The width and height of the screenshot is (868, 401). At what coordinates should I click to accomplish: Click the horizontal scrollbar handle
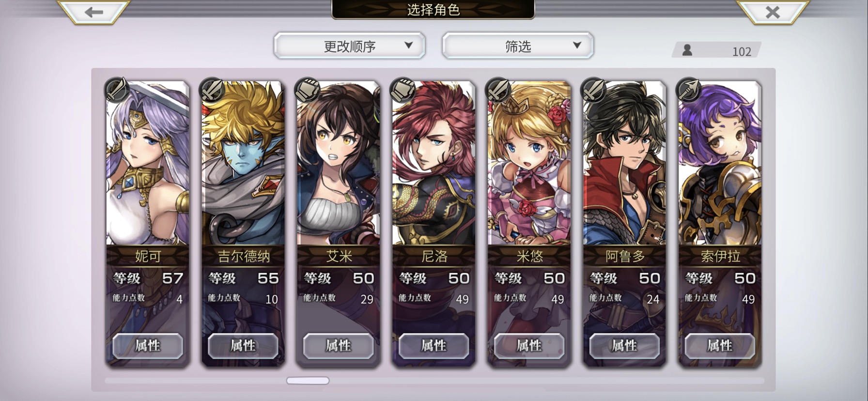308,381
